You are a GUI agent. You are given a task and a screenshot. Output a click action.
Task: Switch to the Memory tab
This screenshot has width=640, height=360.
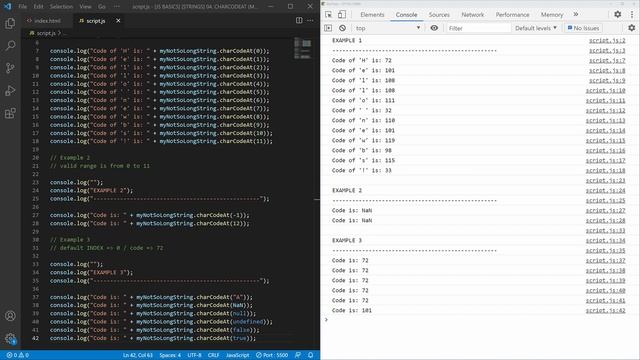click(x=552, y=14)
